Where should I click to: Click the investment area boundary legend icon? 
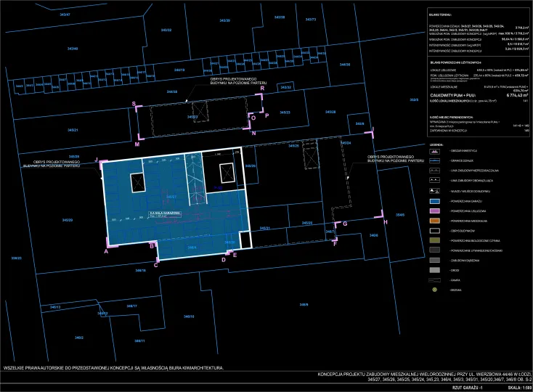pos(436,150)
